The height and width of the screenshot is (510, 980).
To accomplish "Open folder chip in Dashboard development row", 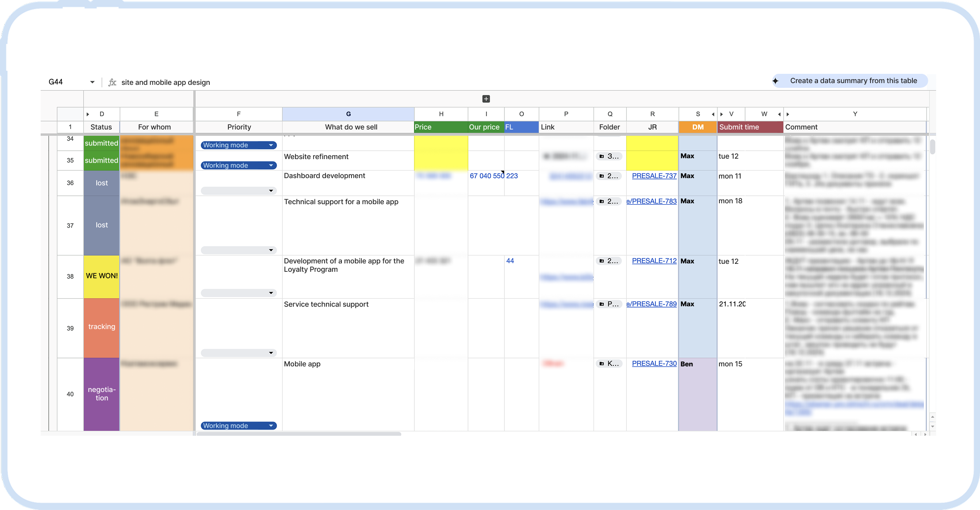I will pyautogui.click(x=609, y=176).
